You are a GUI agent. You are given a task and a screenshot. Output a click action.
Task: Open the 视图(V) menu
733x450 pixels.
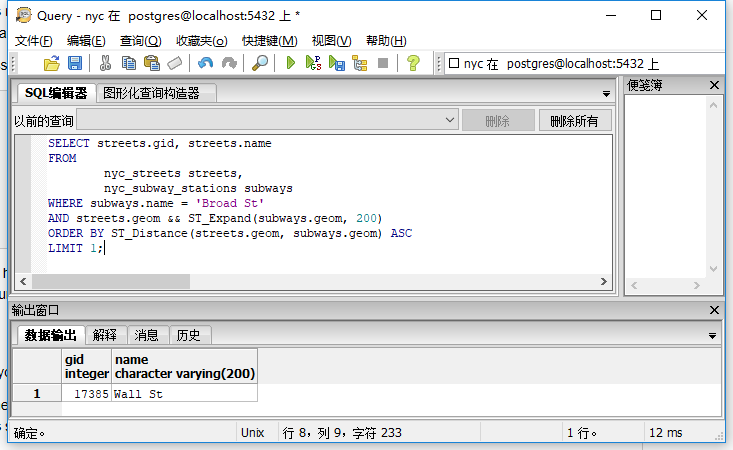(331, 41)
